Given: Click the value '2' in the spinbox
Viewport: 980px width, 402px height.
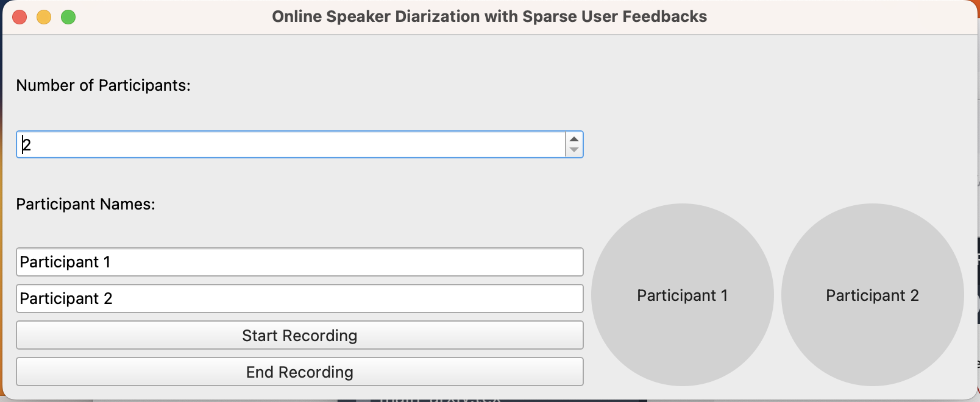Looking at the screenshot, I should tap(26, 145).
